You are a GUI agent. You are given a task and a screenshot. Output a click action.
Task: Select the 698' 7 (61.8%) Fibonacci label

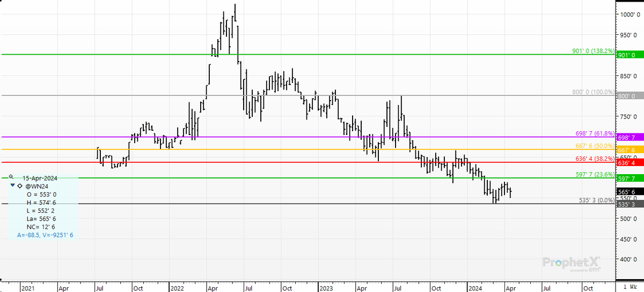click(595, 134)
